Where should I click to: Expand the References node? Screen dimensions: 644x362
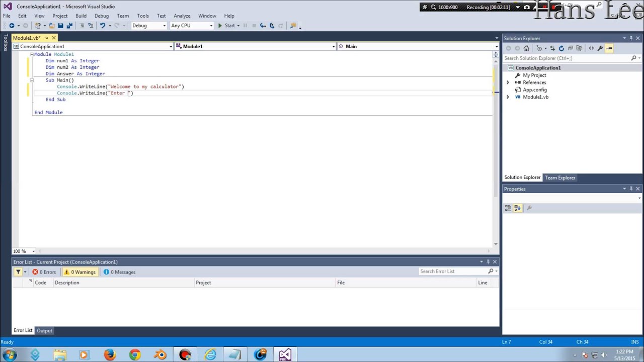coord(508,82)
